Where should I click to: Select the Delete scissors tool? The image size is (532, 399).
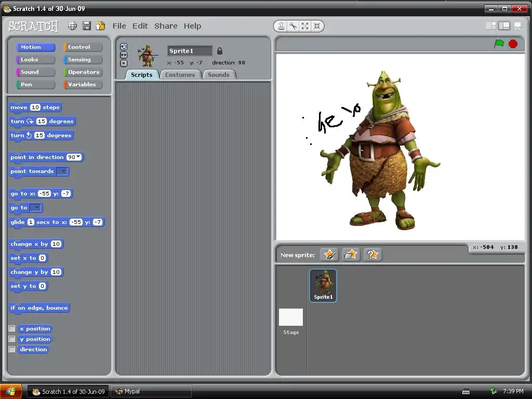tap(293, 26)
